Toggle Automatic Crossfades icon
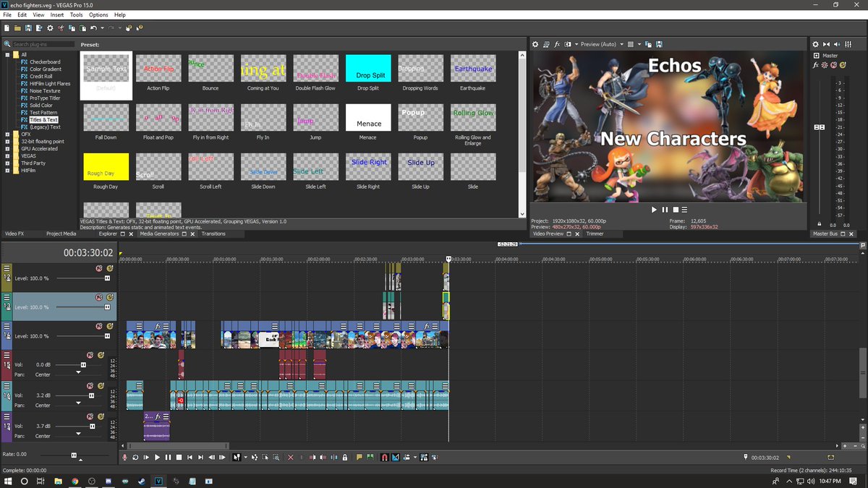 click(396, 457)
